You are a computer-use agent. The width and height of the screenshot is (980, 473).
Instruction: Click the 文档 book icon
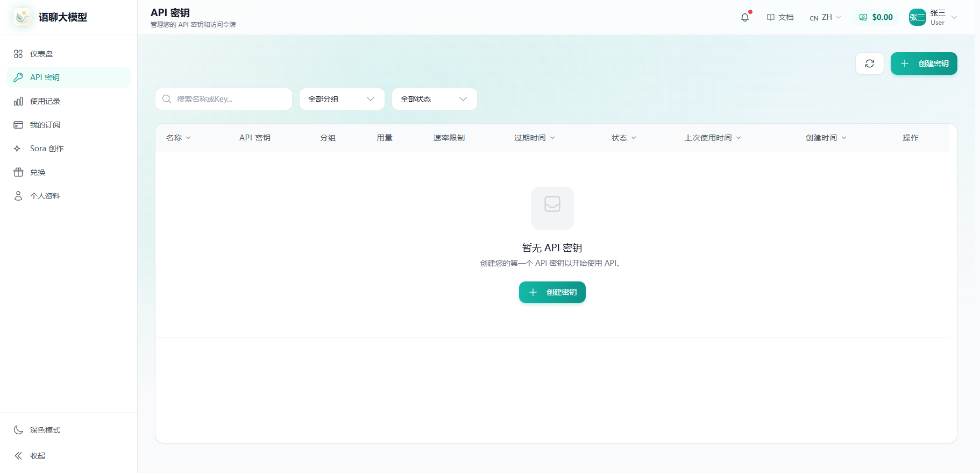point(771,17)
